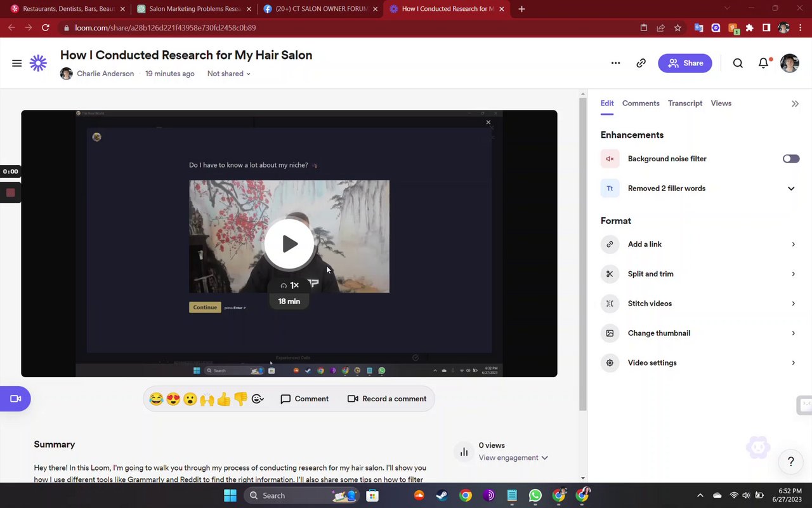
Task: Switch to the Transcript tab
Action: point(685,104)
